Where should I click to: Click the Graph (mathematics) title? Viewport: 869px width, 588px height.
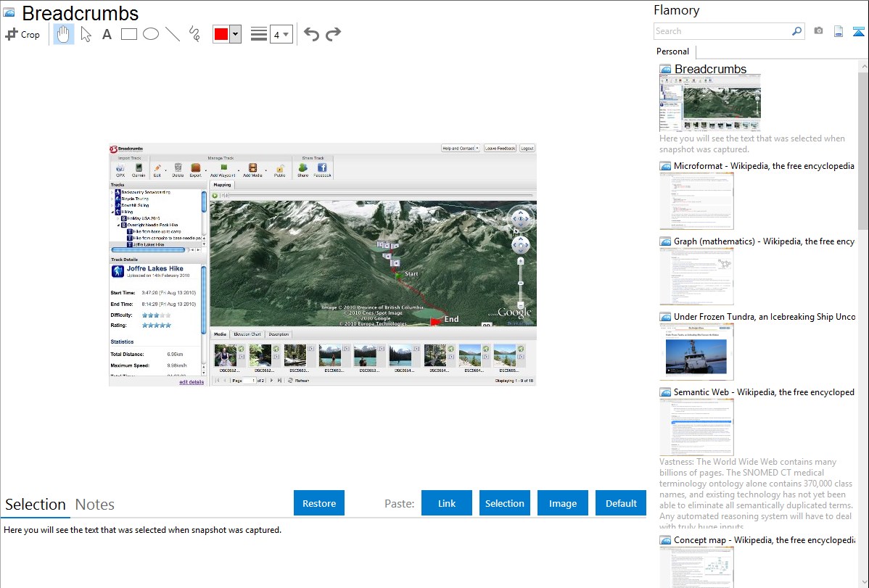[765, 241]
